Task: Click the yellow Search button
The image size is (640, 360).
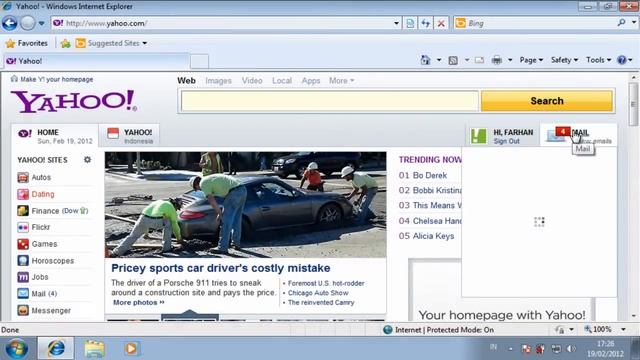Action: tap(547, 101)
